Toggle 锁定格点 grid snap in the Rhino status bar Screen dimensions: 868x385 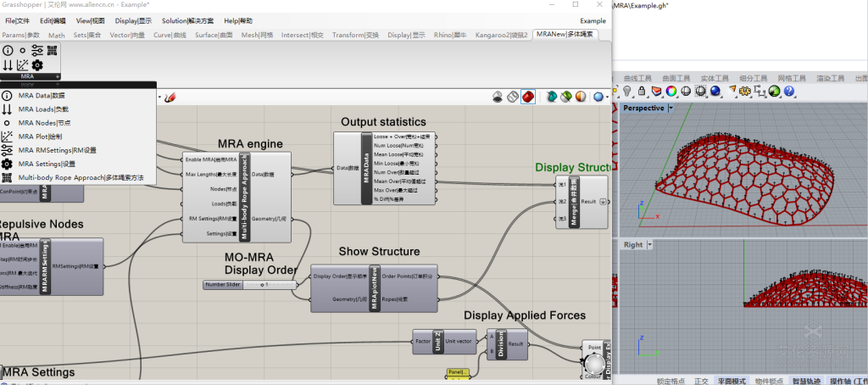point(670,381)
